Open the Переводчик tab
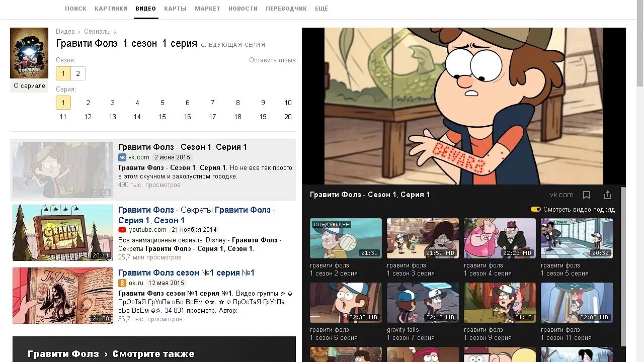The height and width of the screenshot is (362, 644). pyautogui.click(x=286, y=9)
